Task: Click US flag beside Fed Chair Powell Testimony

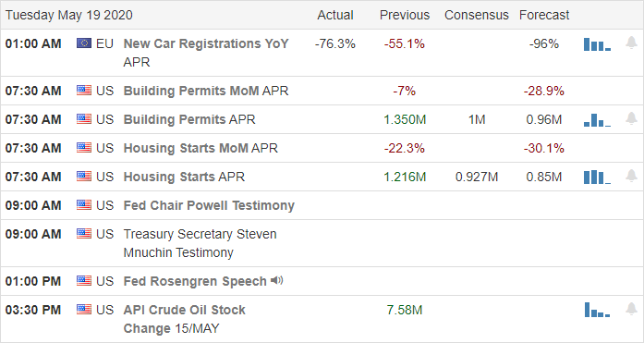Action: point(84,204)
